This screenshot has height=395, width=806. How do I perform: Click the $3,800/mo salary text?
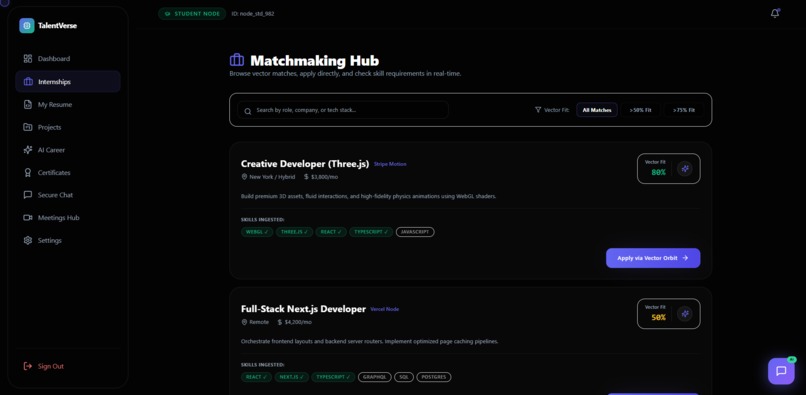tap(324, 177)
